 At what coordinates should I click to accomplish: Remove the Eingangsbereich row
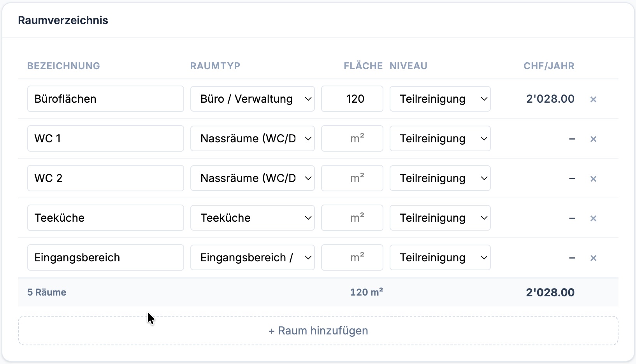(593, 258)
